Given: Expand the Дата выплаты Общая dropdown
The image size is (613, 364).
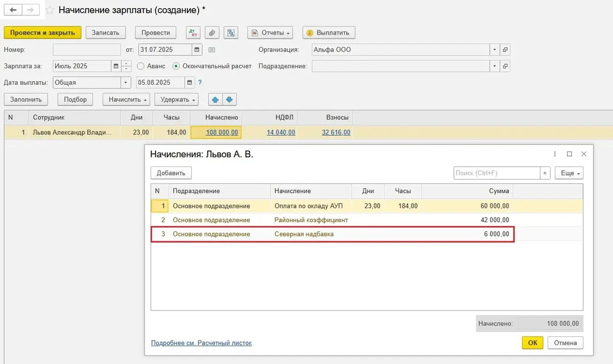Looking at the screenshot, I should click(126, 83).
